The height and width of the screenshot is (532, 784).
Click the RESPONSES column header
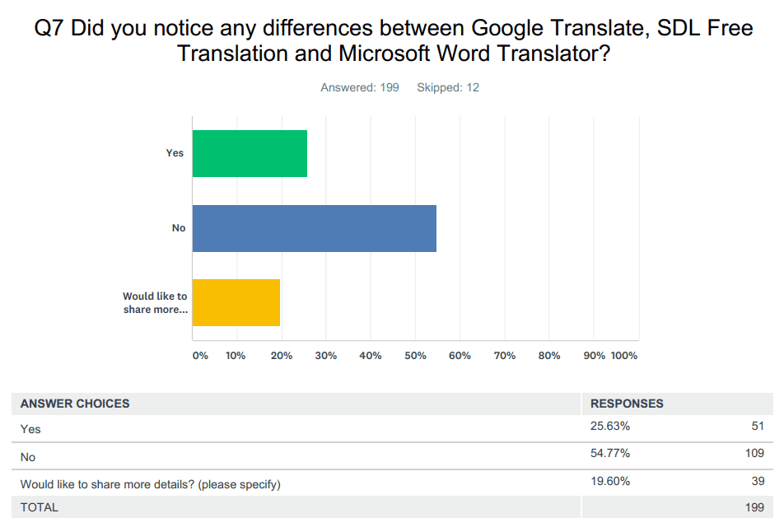pos(628,404)
